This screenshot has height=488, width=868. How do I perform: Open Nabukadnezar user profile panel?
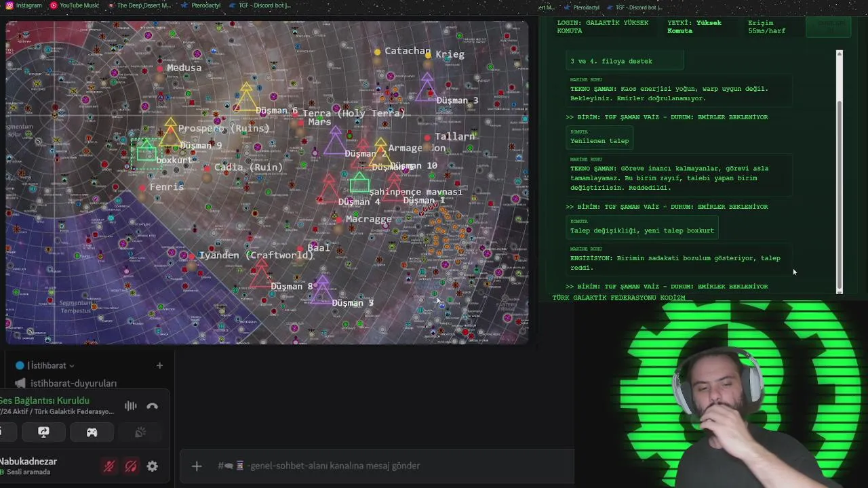(28, 466)
